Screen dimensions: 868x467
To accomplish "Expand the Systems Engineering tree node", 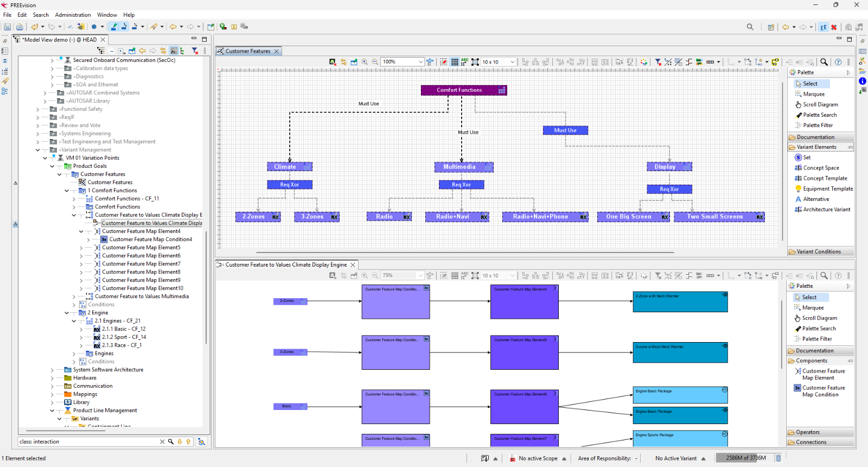I will [37, 134].
